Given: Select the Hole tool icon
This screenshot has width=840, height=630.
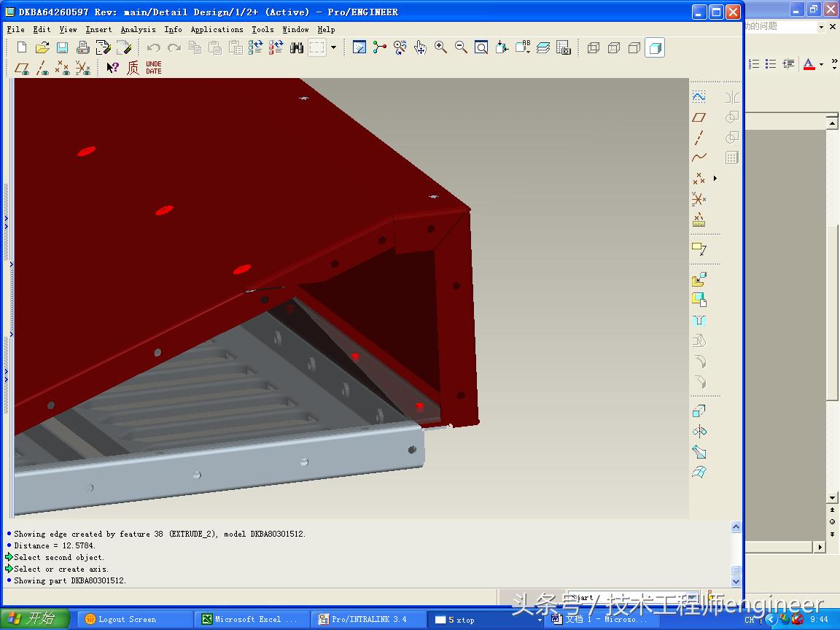Looking at the screenshot, I should coord(699,320).
